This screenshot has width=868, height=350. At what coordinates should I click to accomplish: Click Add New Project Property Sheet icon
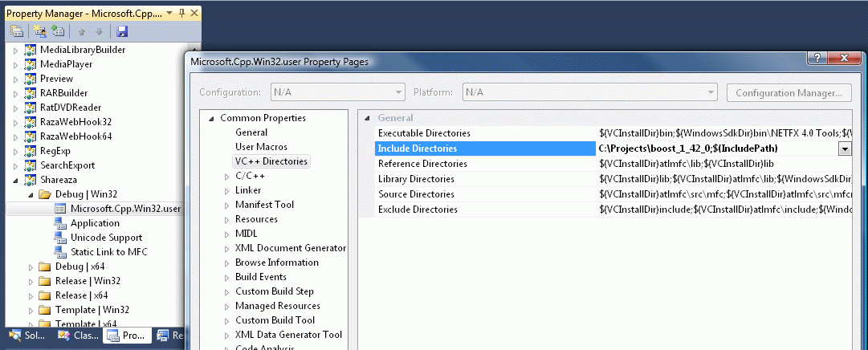tap(39, 31)
